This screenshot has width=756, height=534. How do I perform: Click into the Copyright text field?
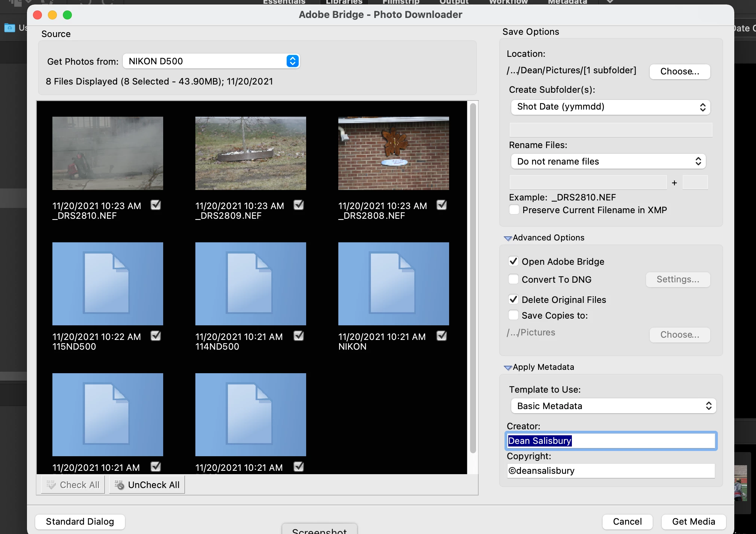[x=610, y=471]
